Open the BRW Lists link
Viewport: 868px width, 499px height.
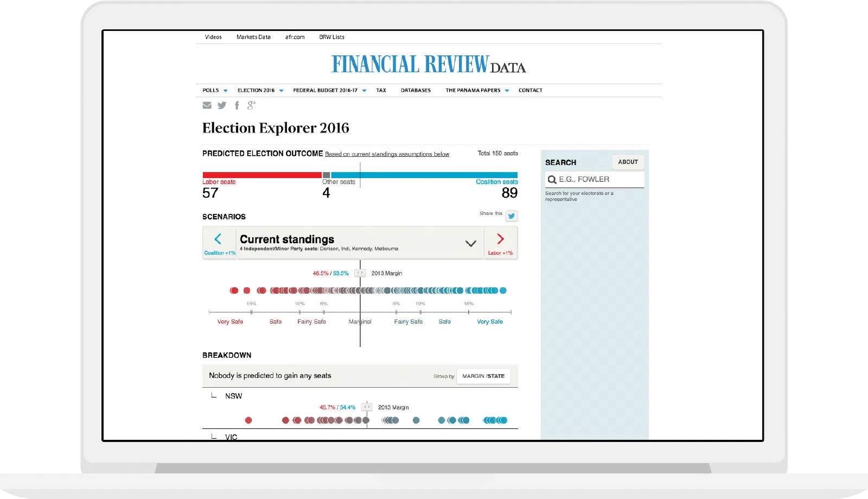coord(331,37)
